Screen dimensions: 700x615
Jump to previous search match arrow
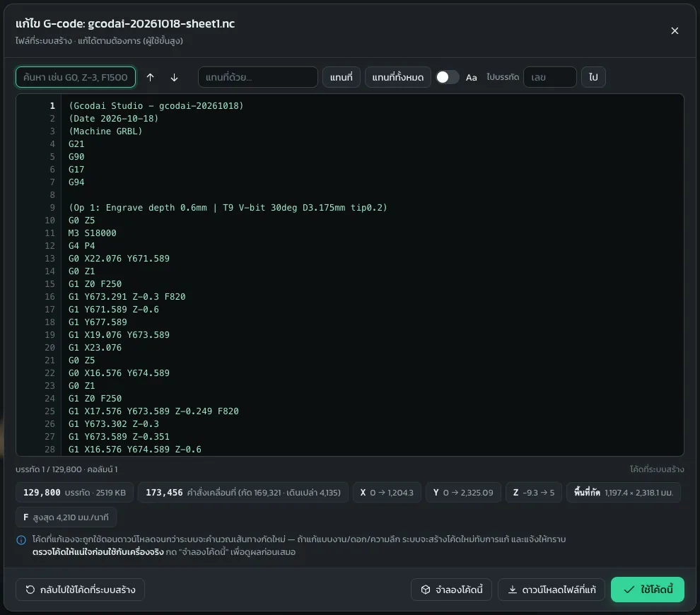[x=151, y=77]
